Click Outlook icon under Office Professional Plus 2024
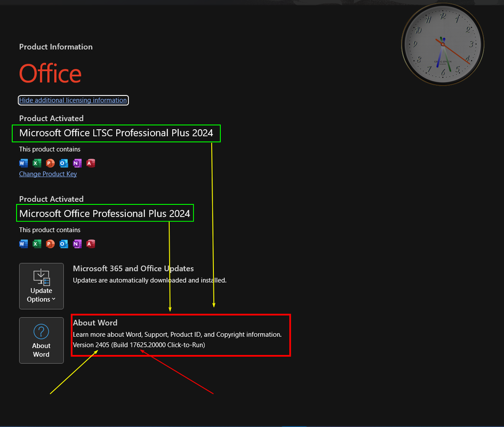Screen dimensions: 504x427 [x=63, y=244]
